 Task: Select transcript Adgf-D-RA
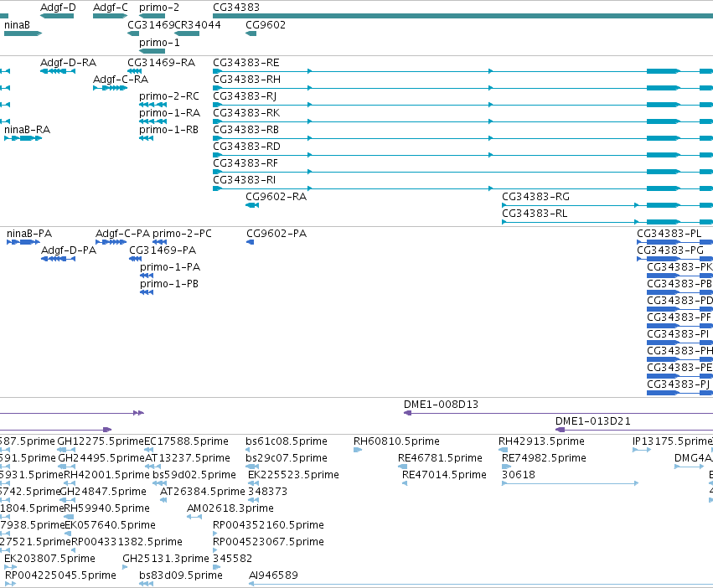[68, 63]
